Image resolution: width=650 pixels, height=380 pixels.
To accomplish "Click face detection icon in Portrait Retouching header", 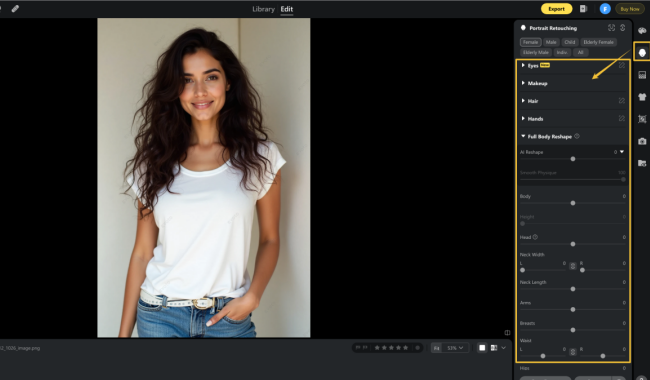I will (x=611, y=28).
